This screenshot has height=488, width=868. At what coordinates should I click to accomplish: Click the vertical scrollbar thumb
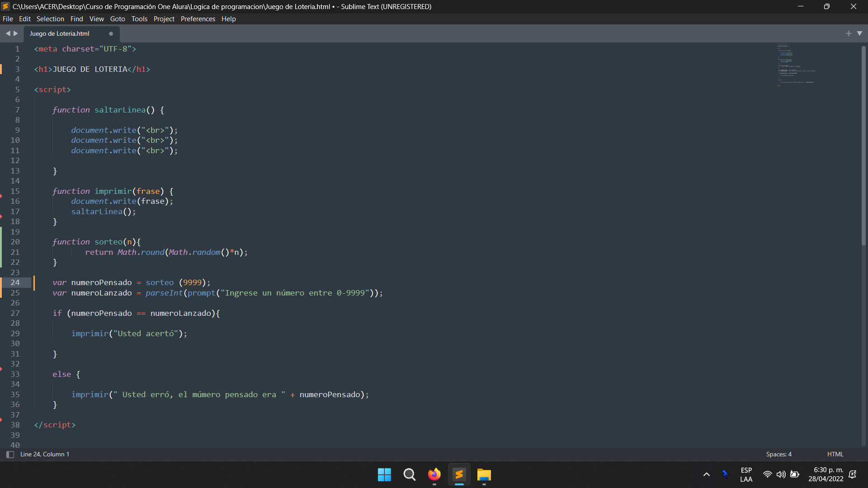[x=863, y=145]
